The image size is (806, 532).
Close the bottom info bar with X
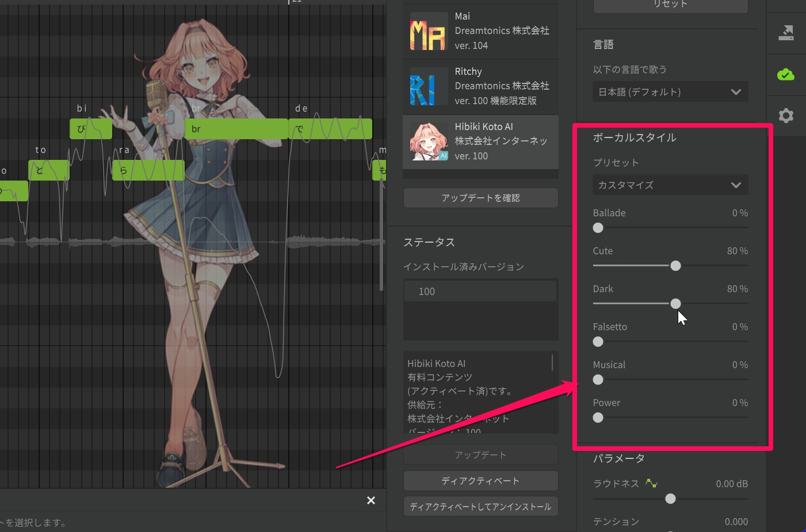371,500
